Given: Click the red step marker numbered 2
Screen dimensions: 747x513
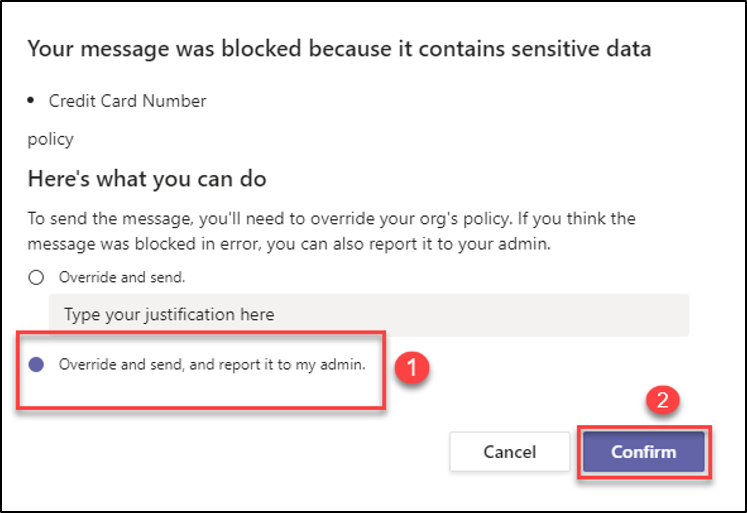Looking at the screenshot, I should (x=662, y=402).
